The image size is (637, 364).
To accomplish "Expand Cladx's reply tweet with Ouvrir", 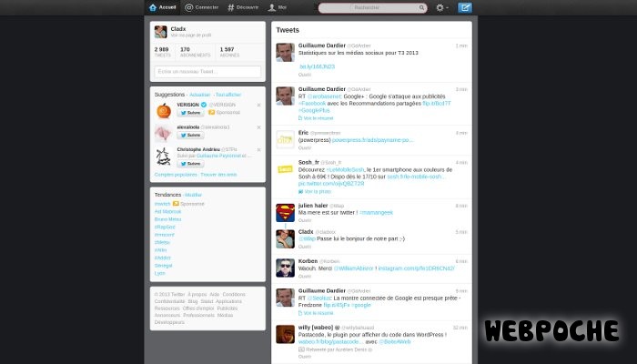I will coord(305,247).
